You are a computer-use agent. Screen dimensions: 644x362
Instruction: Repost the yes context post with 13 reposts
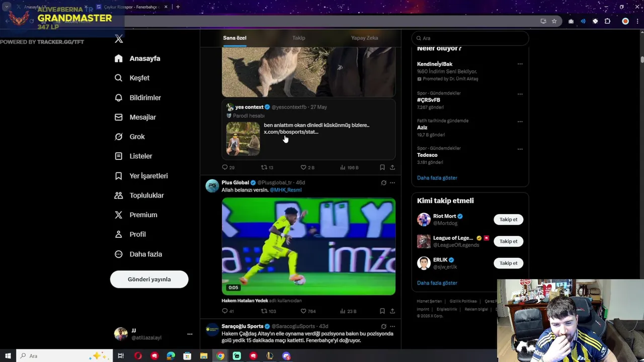click(x=264, y=167)
